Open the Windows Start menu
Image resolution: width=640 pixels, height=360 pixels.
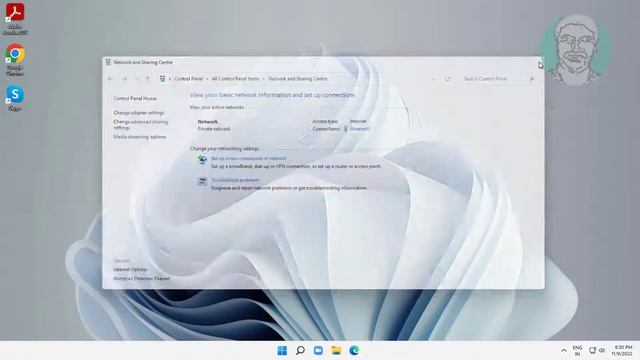(282, 350)
